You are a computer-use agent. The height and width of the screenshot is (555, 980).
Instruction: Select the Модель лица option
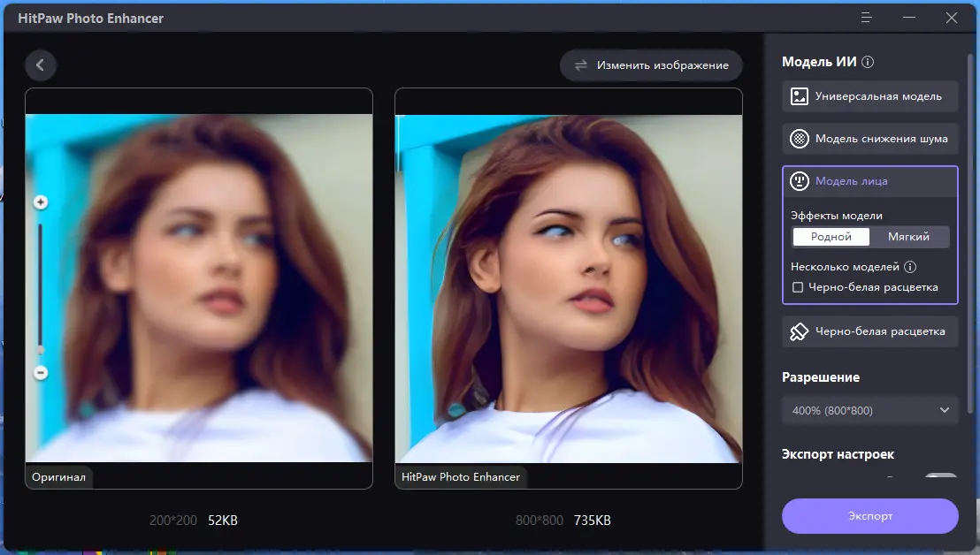(870, 181)
